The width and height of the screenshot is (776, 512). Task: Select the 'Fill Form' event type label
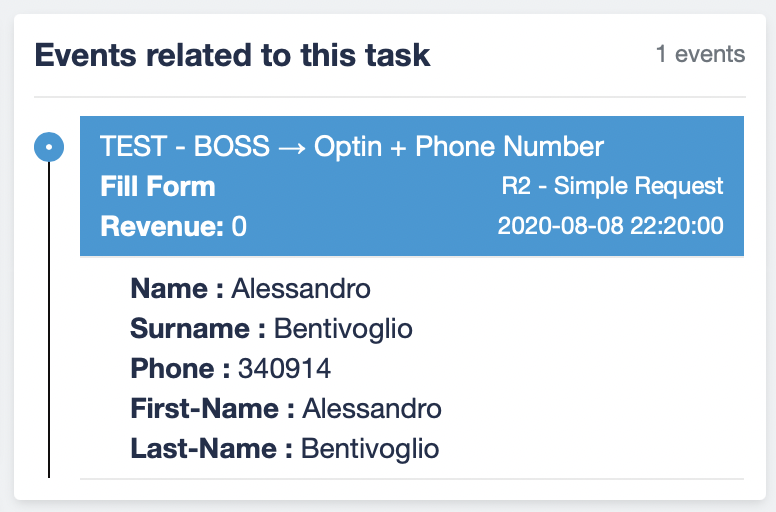click(x=158, y=187)
